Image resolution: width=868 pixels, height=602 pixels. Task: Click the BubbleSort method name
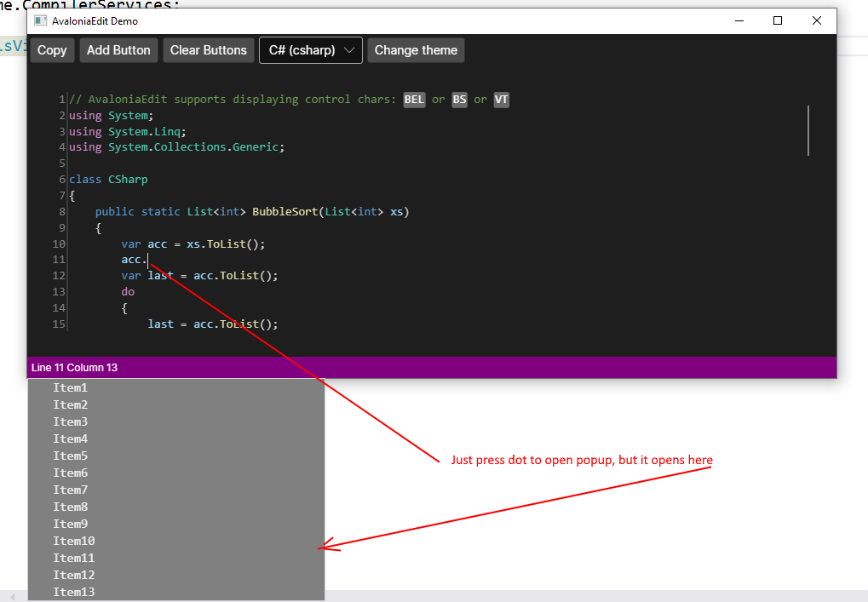(x=285, y=212)
